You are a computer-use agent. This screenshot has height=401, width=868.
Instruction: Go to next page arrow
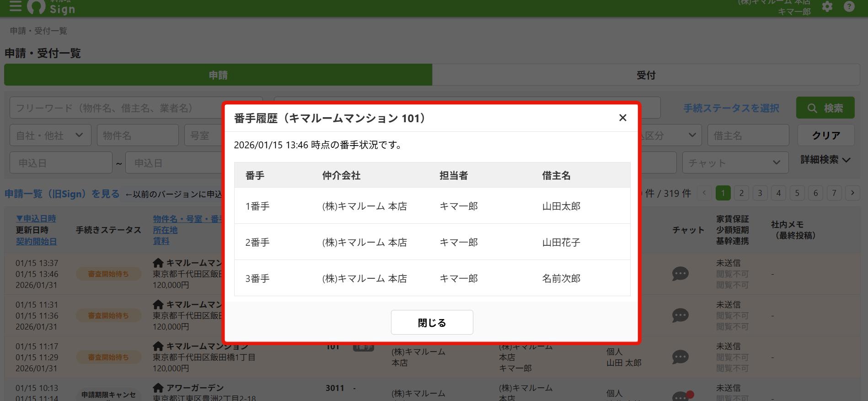852,193
